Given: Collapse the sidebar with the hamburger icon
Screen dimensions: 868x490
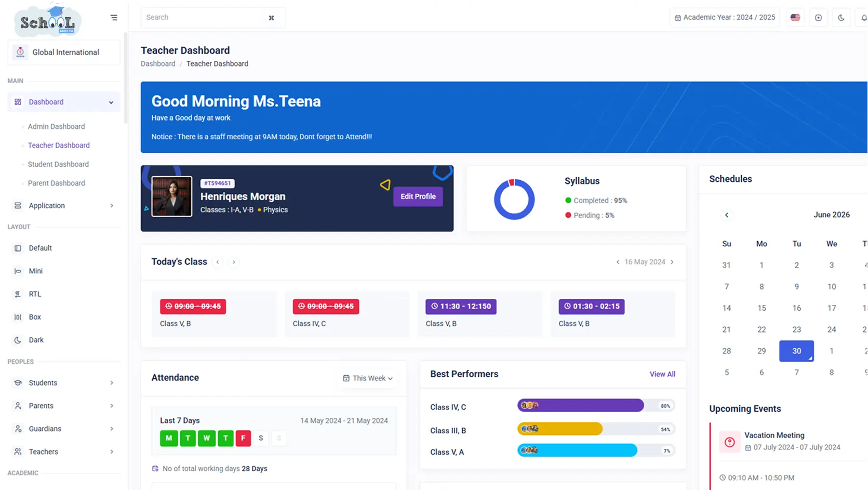Looking at the screenshot, I should [x=114, y=18].
